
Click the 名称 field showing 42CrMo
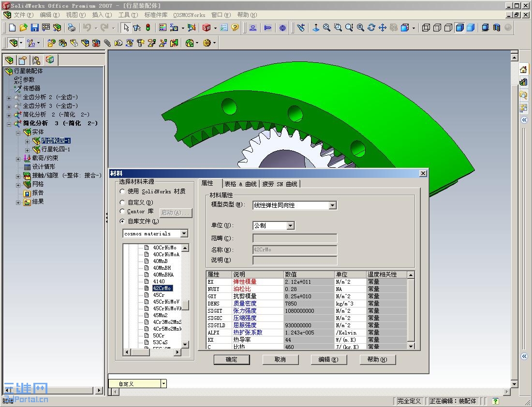[x=295, y=249]
